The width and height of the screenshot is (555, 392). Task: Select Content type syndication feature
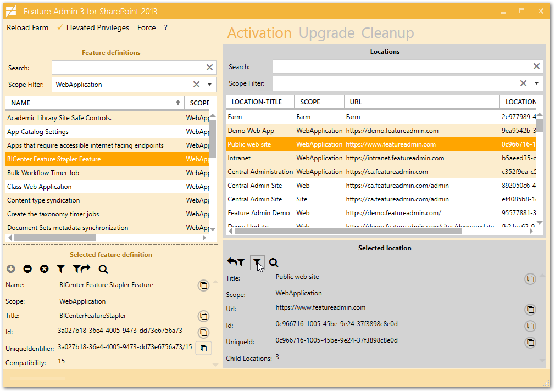108,200
